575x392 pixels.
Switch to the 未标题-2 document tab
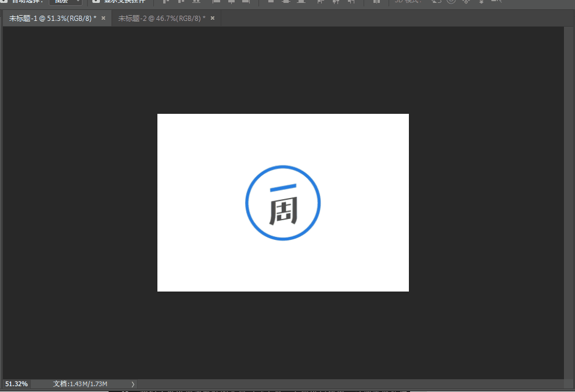(x=161, y=19)
